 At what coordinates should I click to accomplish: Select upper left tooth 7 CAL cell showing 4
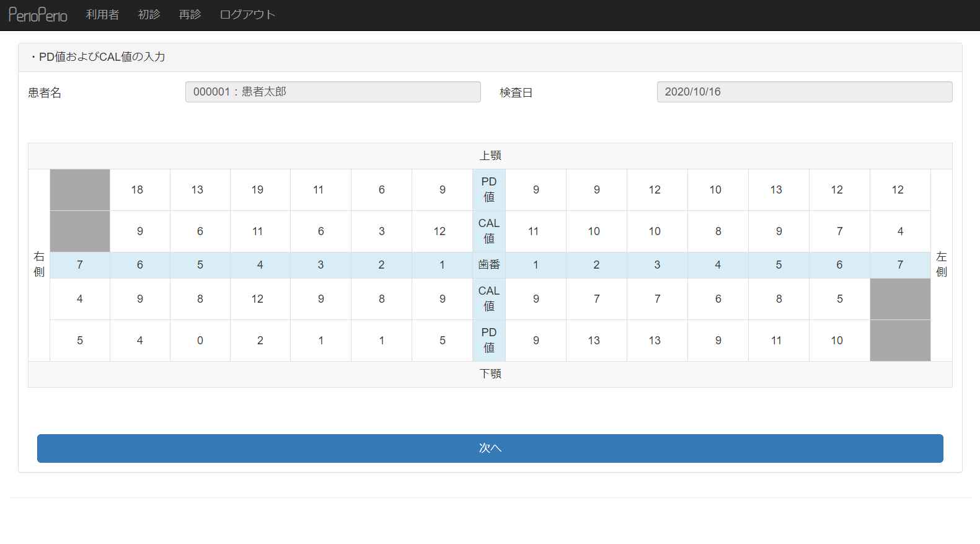[x=900, y=231]
